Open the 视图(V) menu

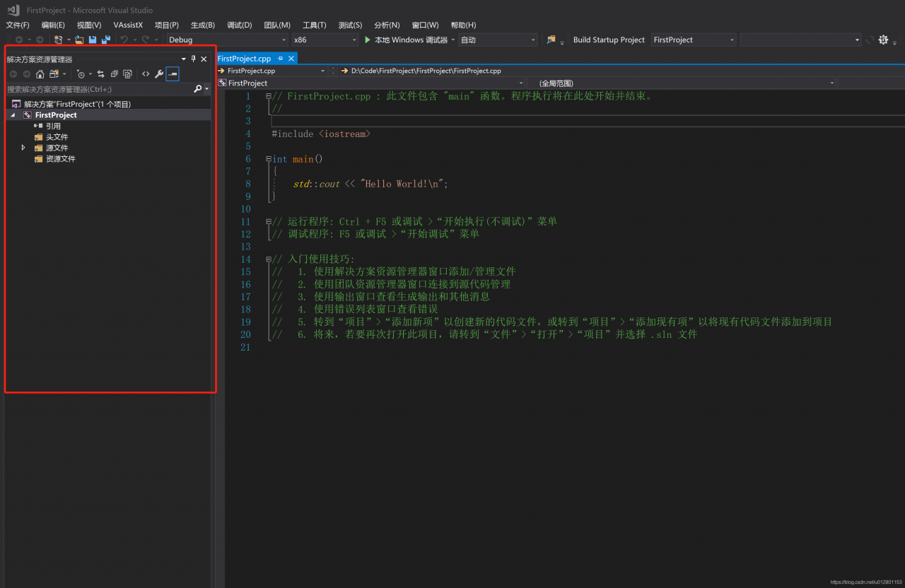click(89, 25)
